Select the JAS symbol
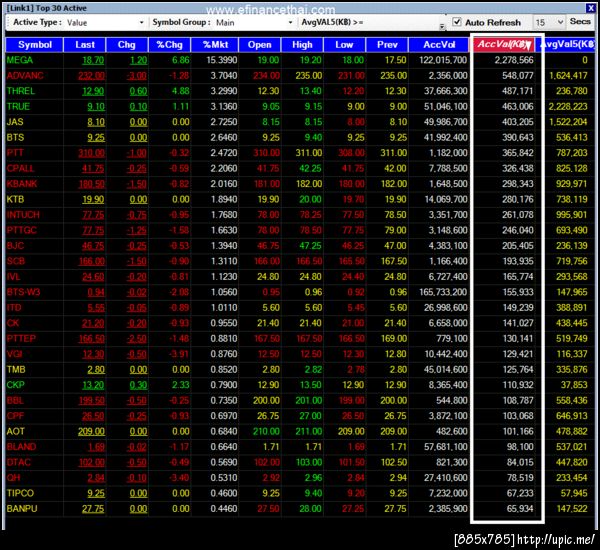Viewport: 600px width, 550px height. coord(15,122)
